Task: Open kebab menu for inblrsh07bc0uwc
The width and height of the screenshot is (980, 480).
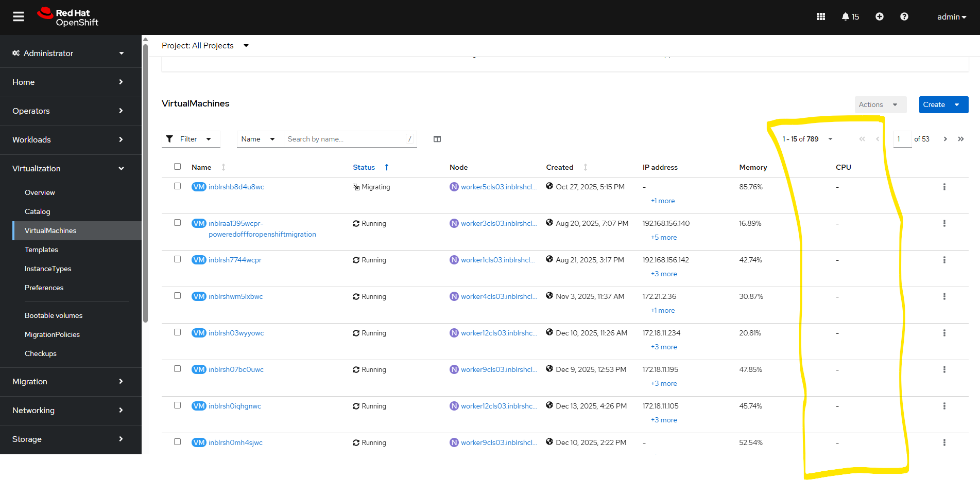Action: [x=944, y=369]
